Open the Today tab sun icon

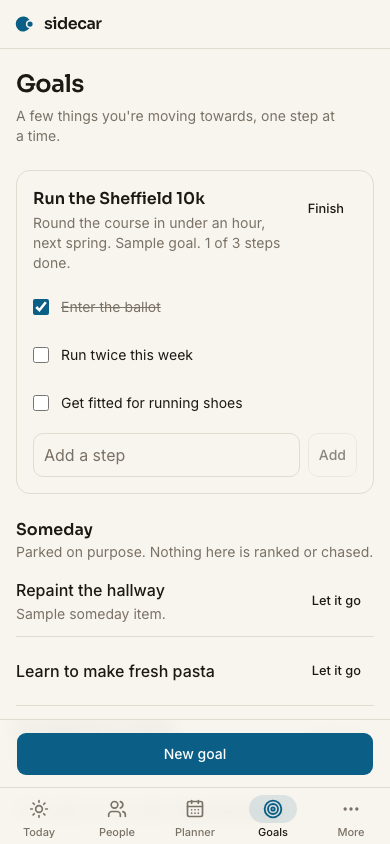(x=39, y=808)
